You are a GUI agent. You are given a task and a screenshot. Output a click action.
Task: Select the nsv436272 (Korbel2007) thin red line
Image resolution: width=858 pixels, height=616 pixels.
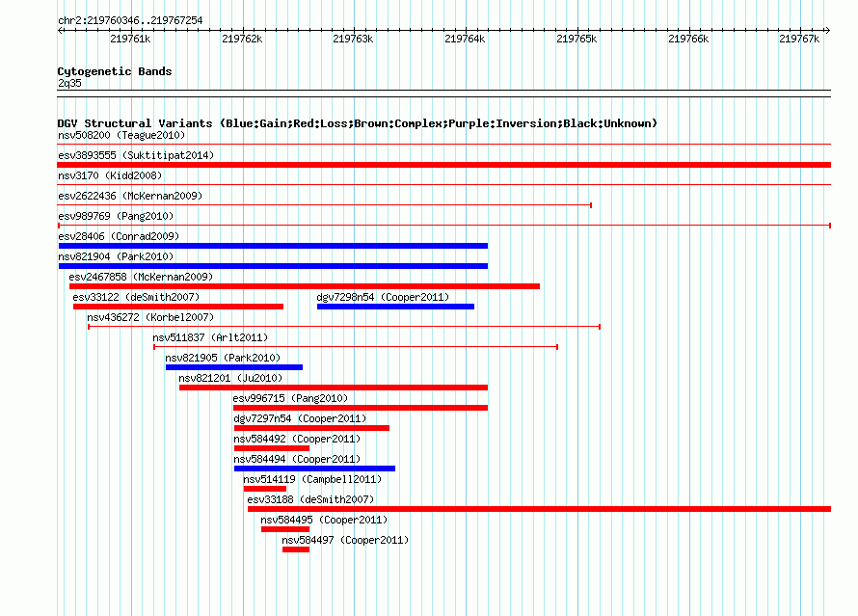344,327
